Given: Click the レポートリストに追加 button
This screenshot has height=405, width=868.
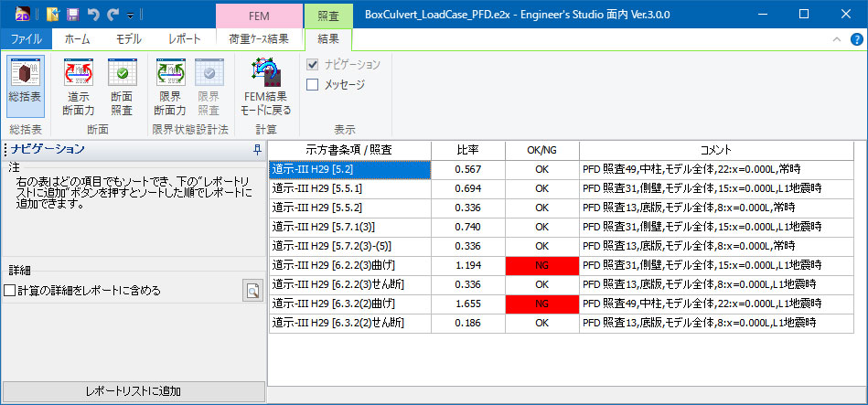Looking at the screenshot, I should coord(133,391).
